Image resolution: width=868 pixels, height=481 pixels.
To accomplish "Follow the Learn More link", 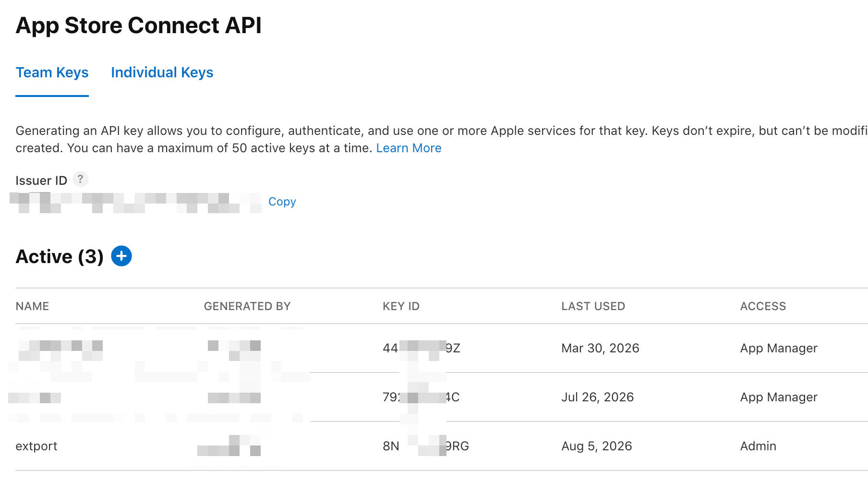I will tap(409, 148).
